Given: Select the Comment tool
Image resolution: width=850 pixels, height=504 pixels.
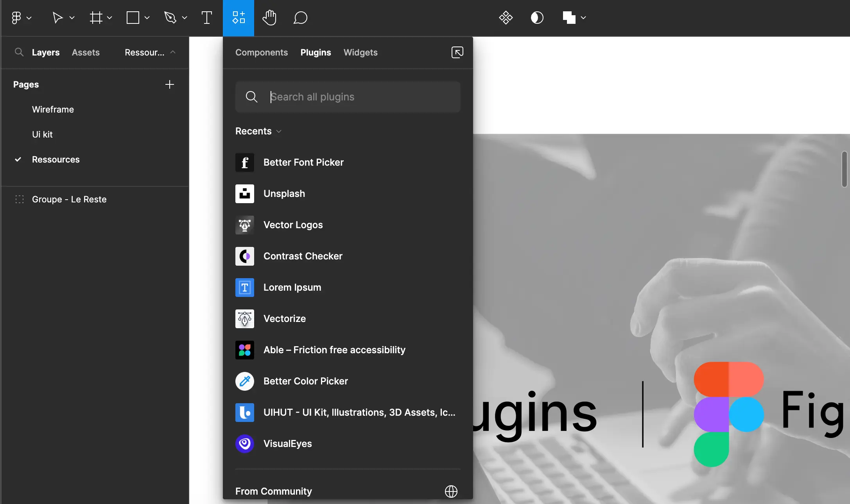Looking at the screenshot, I should coord(300,18).
